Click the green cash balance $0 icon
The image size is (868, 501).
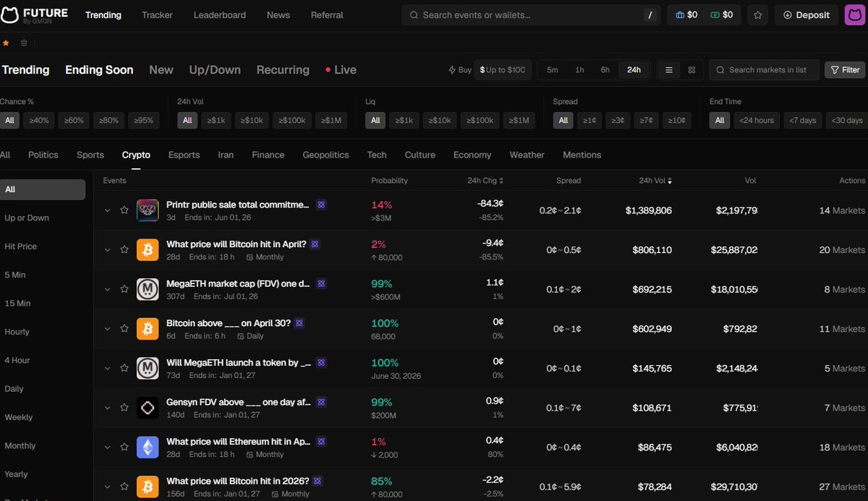(722, 14)
